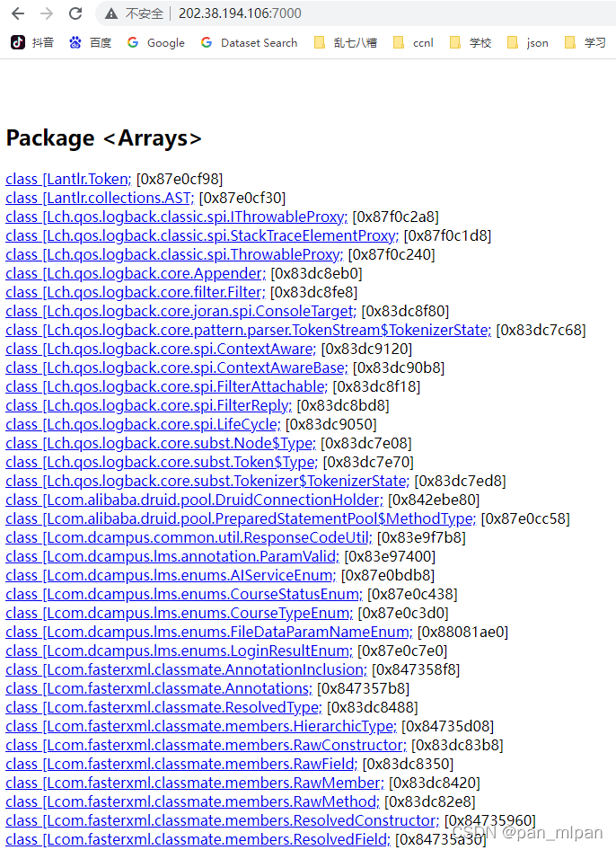The image size is (616, 850).
Task: Open the spi.LifeCycle class link
Action: (x=143, y=424)
